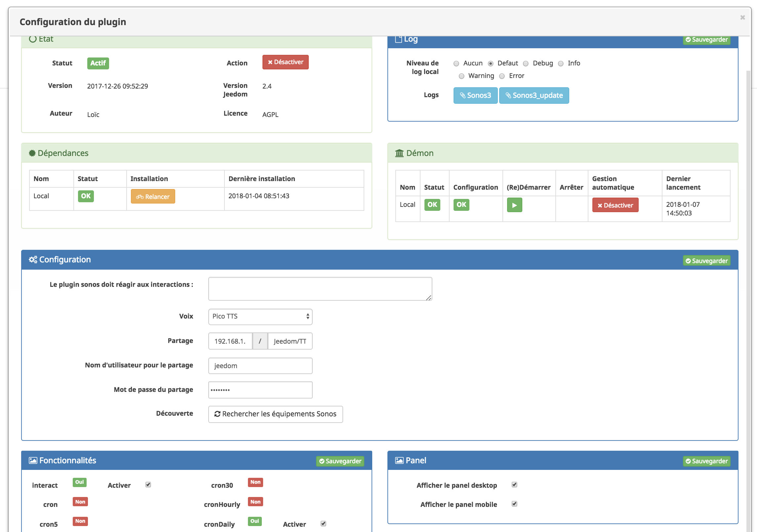Disable automatic daemon management via Désactiver
757x532 pixels.
point(615,205)
